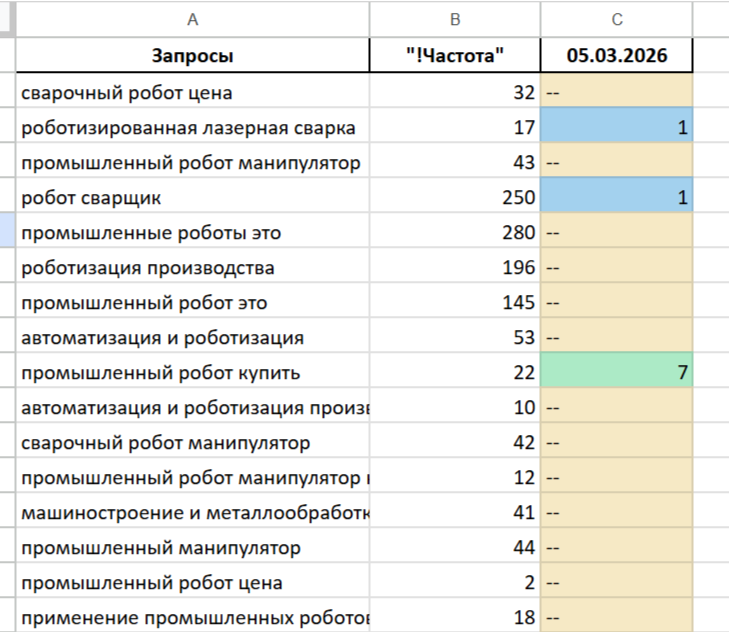
Task: Click frequency value 10
Action: pyautogui.click(x=524, y=408)
